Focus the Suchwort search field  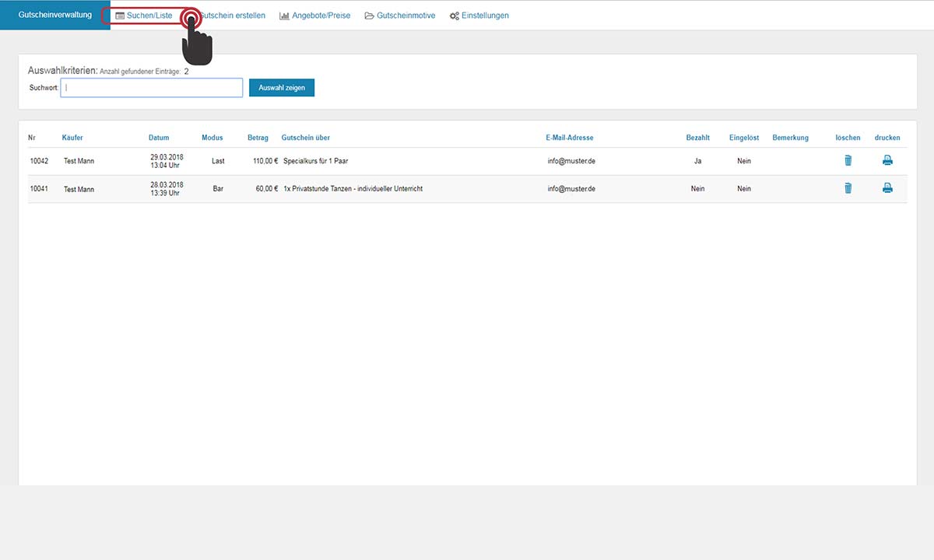tap(152, 88)
